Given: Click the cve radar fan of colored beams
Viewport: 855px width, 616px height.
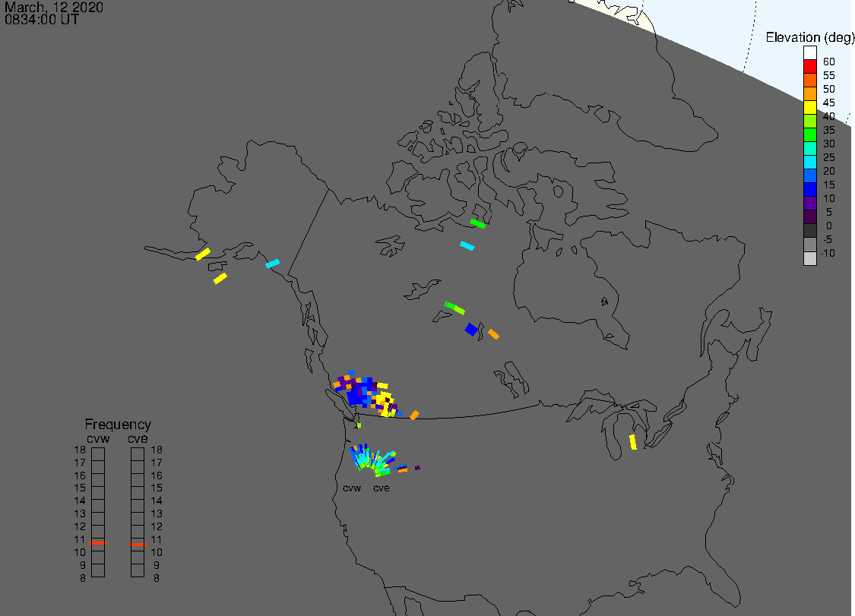Looking at the screenshot, I should (x=383, y=463).
